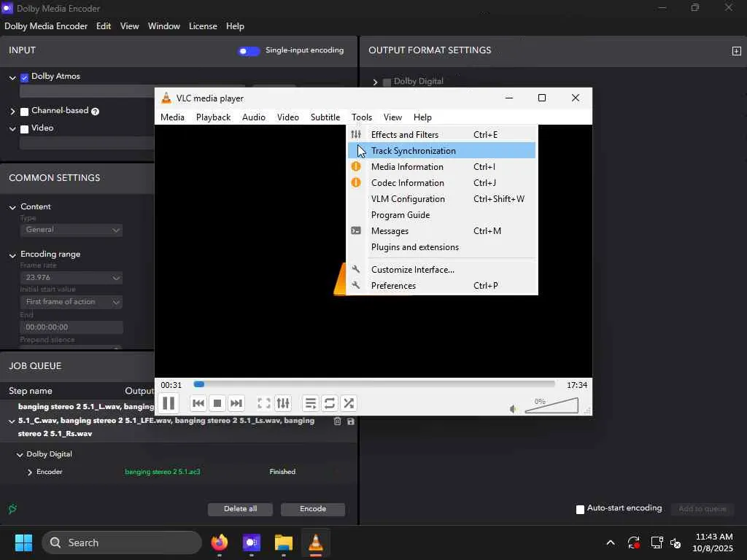
Task: Click End timecode 00:00:00:00 field
Action: coord(71,327)
